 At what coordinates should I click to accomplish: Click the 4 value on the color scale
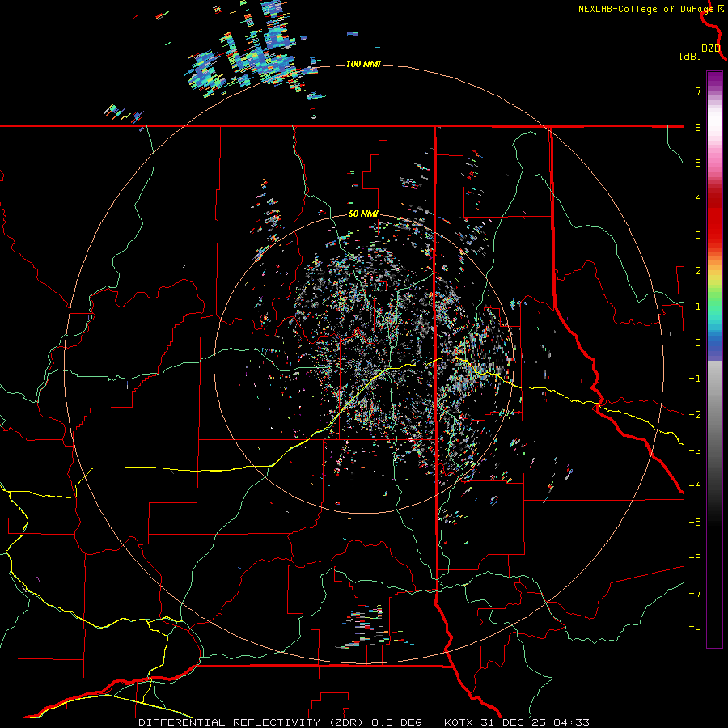click(698, 199)
